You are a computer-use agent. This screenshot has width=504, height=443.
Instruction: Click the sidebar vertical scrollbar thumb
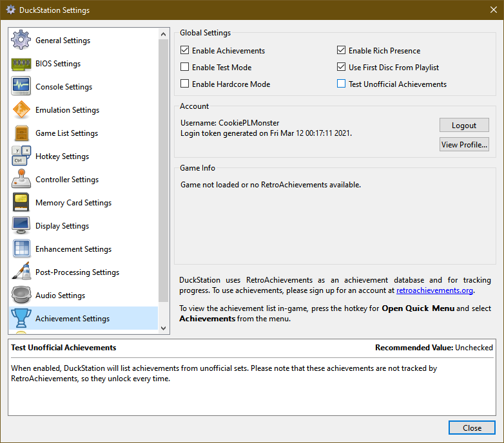pyautogui.click(x=163, y=171)
